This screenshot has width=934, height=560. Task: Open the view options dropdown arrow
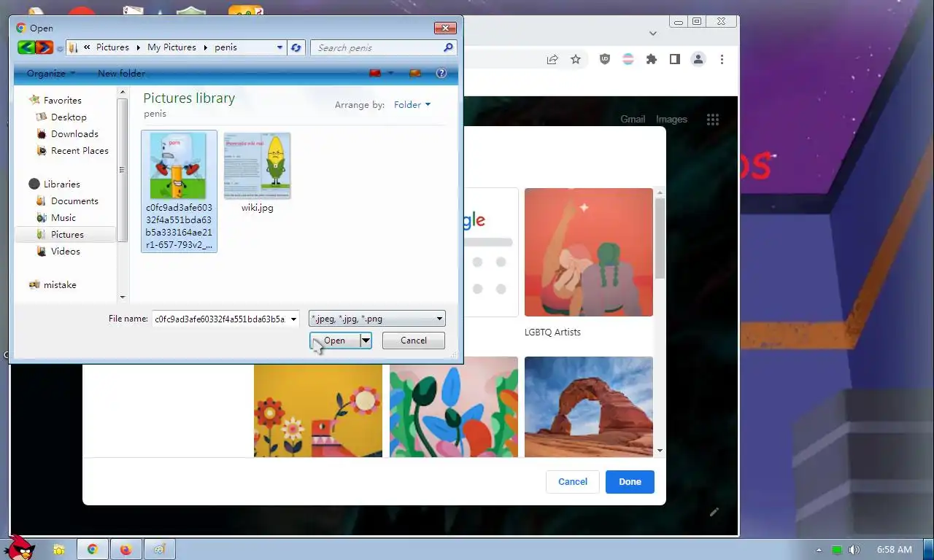(x=391, y=73)
